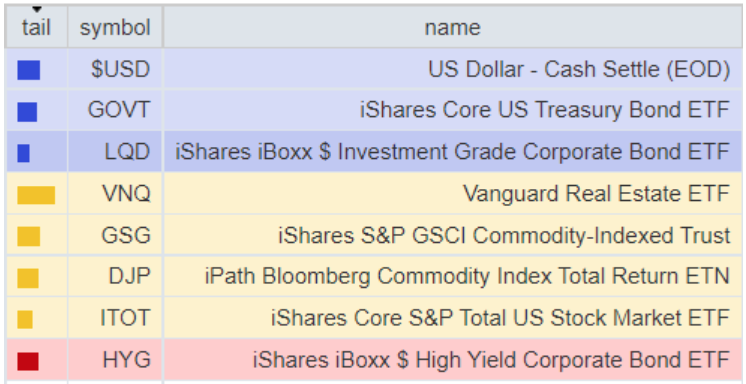The width and height of the screenshot is (746, 384).
Task: Select iShares Core US Treasury Bond ETF
Action: pyautogui.click(x=545, y=110)
